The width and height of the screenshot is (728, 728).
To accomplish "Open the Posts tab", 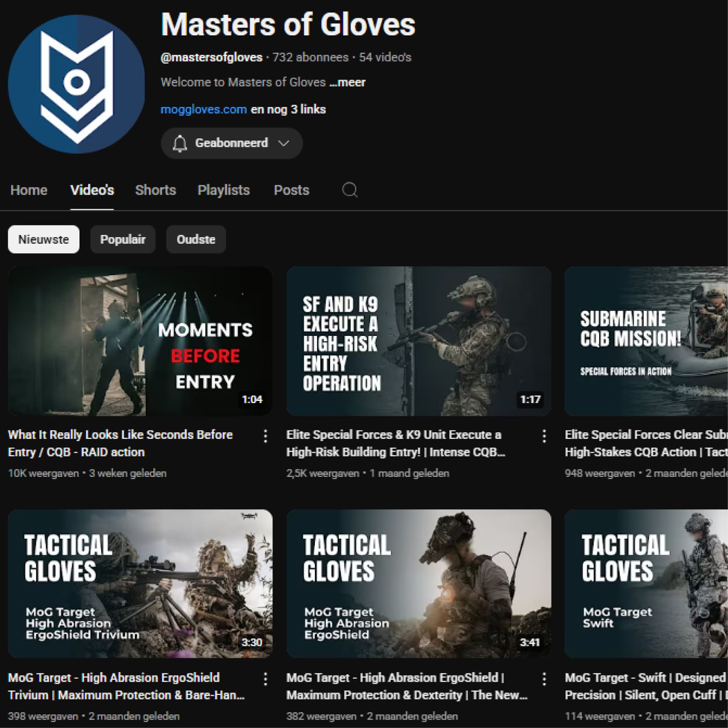I will 291,190.
